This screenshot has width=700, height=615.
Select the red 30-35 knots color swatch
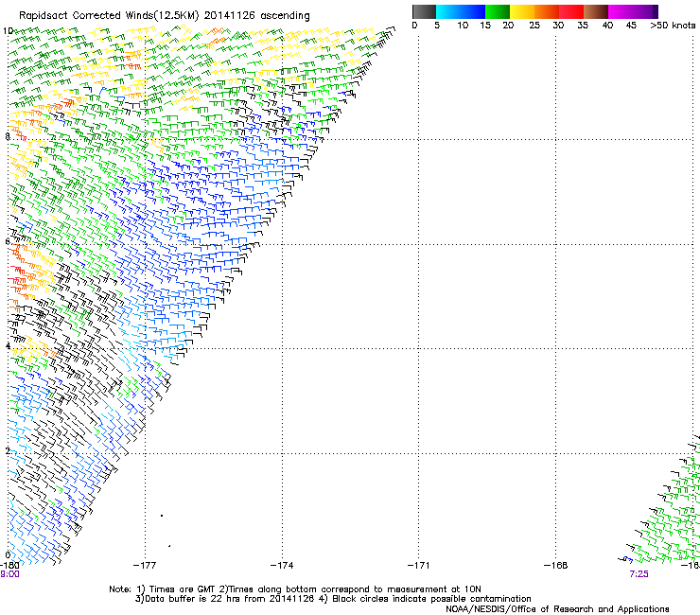(571, 11)
